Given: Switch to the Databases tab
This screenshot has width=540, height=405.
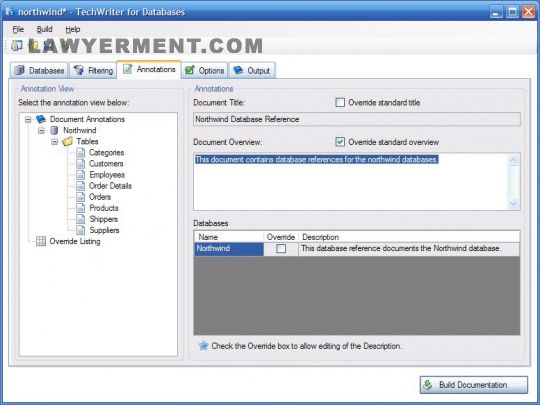Looking at the screenshot, I should (x=39, y=71).
